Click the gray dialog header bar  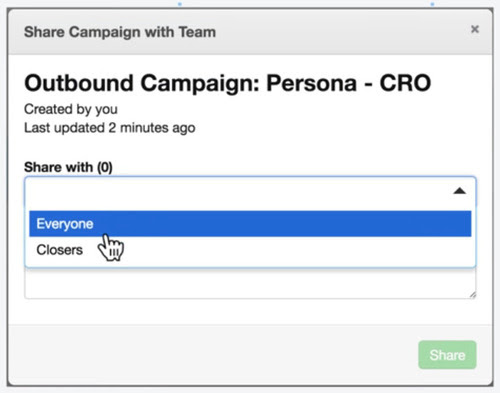point(250,32)
